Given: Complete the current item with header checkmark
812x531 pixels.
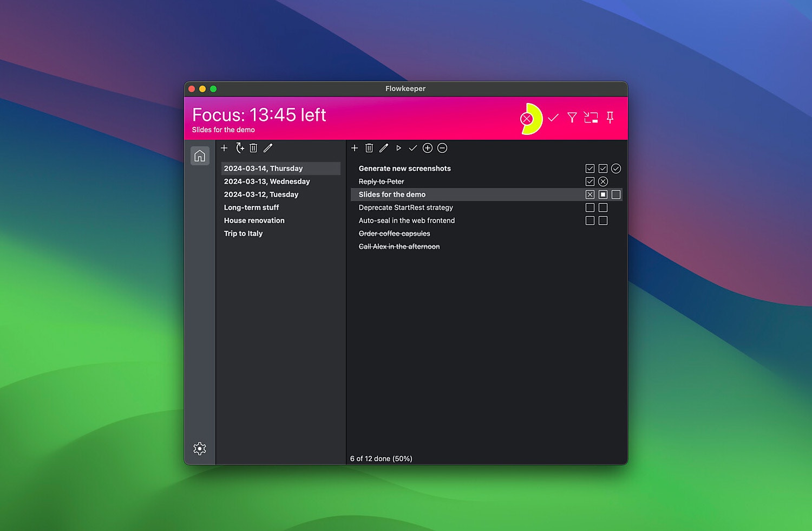Looking at the screenshot, I should click(553, 118).
